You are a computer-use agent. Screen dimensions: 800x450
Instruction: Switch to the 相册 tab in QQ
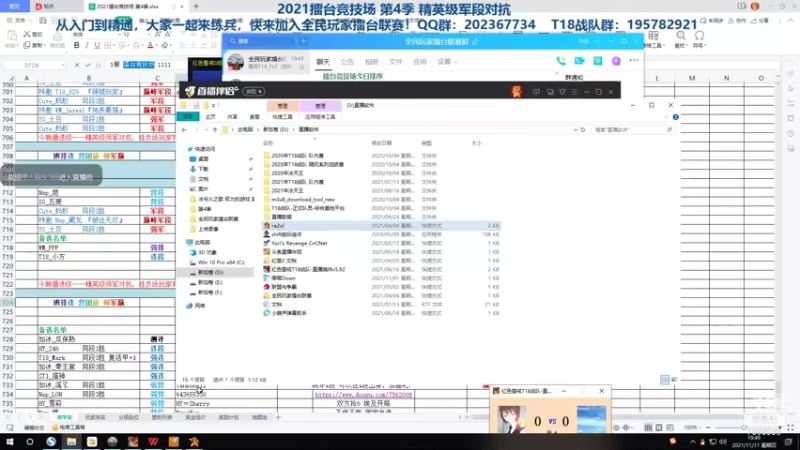tap(371, 62)
